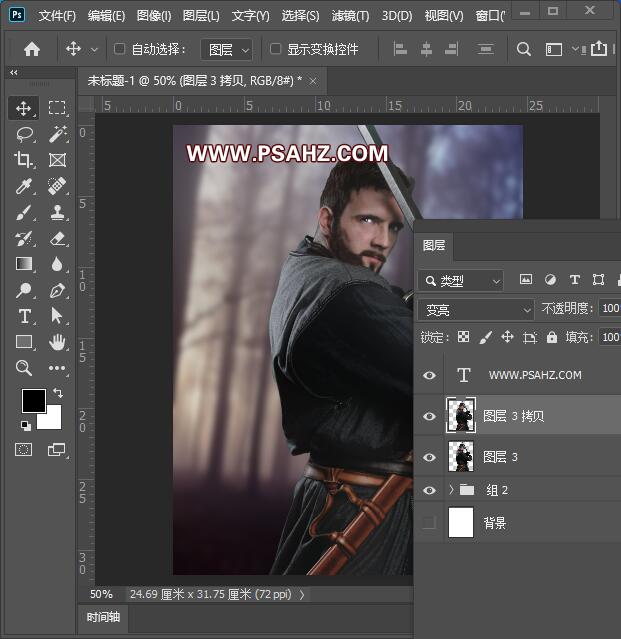Expand the 组 2 group arrow
Image resolution: width=621 pixels, height=639 pixels.
click(x=451, y=489)
